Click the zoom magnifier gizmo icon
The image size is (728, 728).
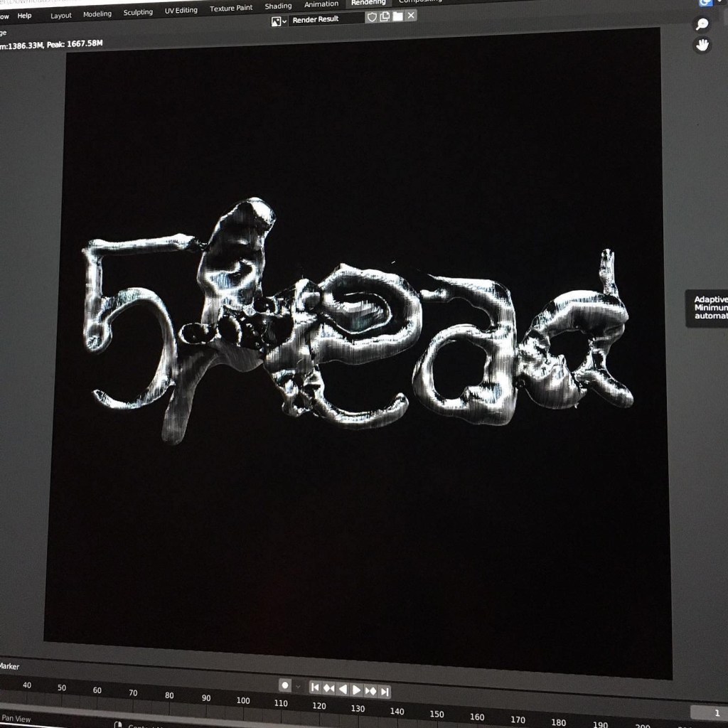click(702, 25)
